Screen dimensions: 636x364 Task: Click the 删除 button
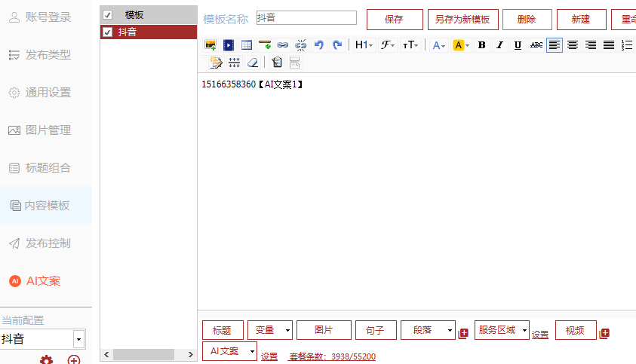pyautogui.click(x=527, y=20)
